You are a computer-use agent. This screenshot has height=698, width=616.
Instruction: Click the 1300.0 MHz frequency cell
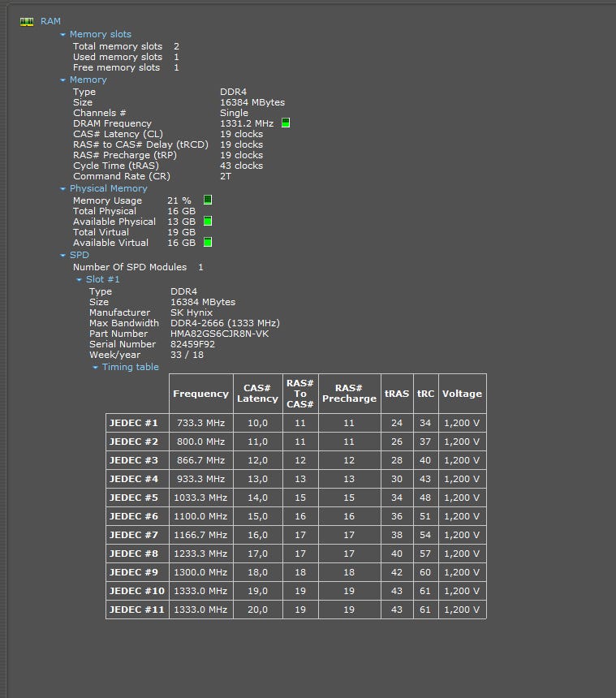200,572
